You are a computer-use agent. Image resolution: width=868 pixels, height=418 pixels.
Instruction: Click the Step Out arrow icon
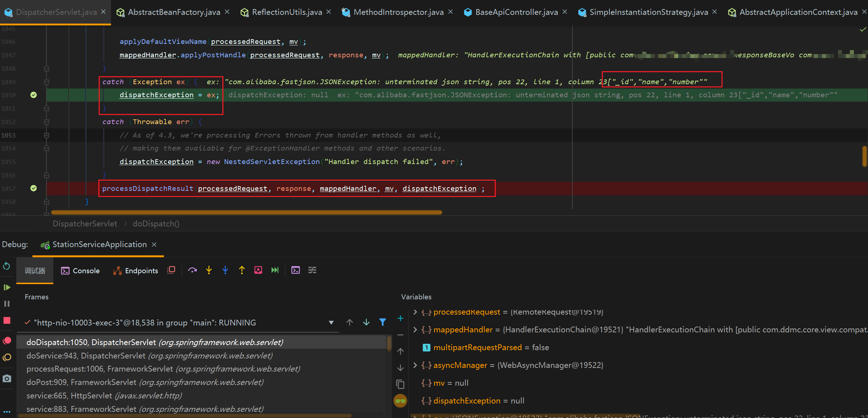click(x=242, y=270)
